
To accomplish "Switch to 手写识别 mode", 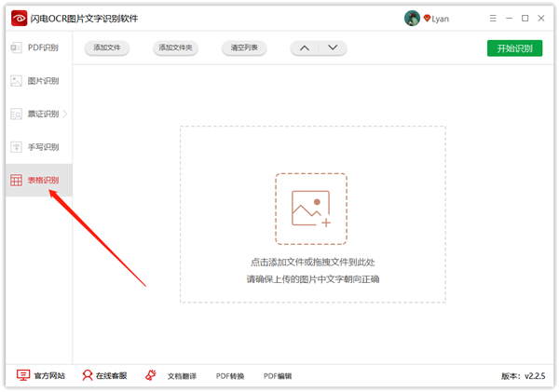I will pyautogui.click(x=39, y=147).
